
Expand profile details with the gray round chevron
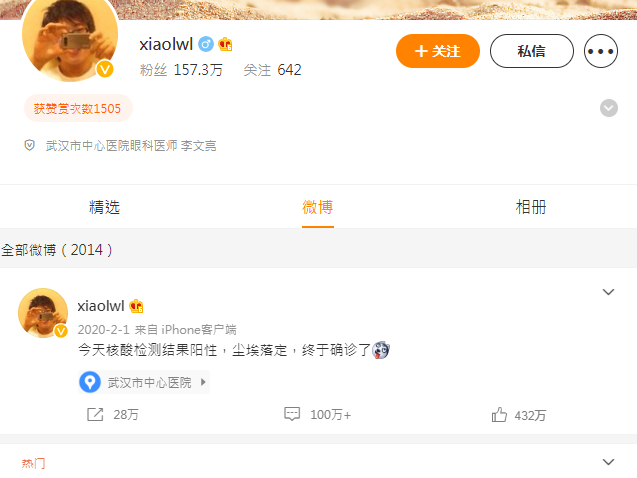[609, 108]
